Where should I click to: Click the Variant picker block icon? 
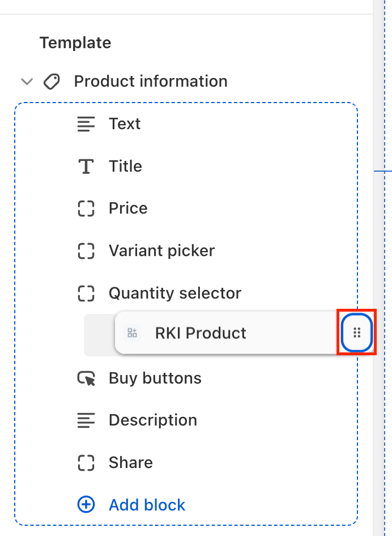click(86, 251)
